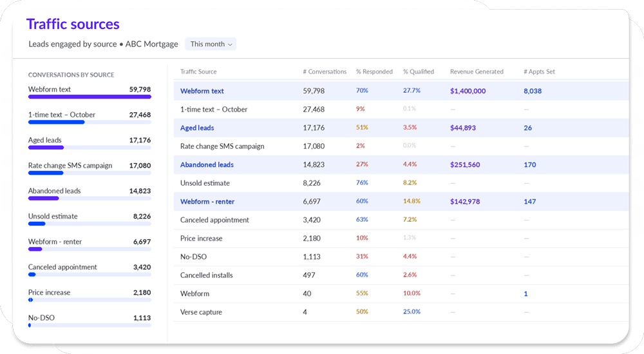Sort by % Qualified column header
The width and height of the screenshot is (644, 354).
418,72
